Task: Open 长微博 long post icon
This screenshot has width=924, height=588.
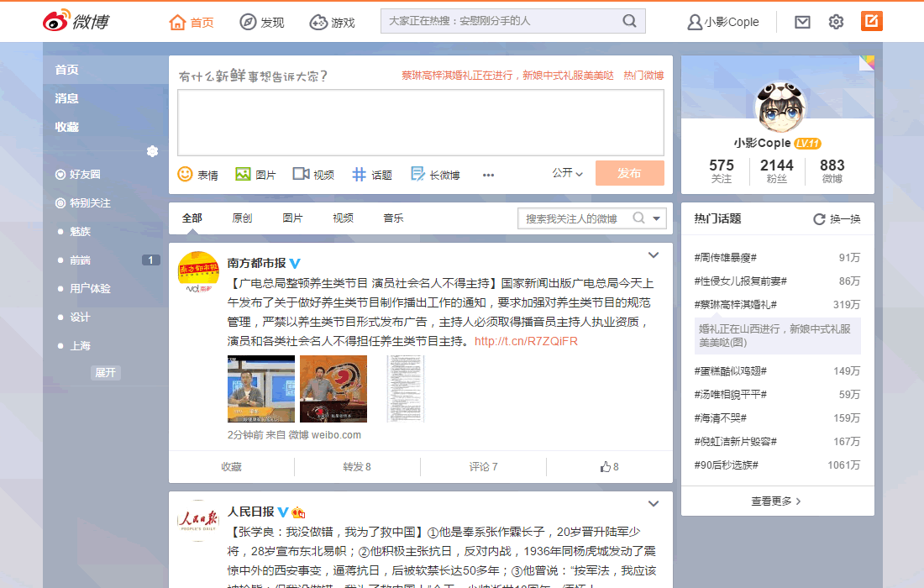Action: click(x=417, y=174)
